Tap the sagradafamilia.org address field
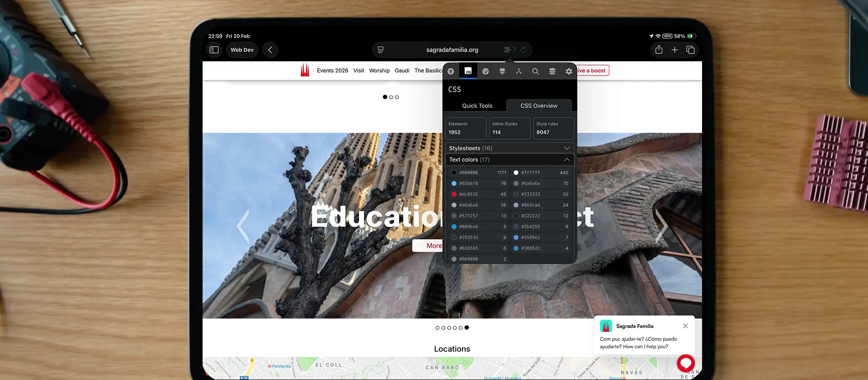 [x=452, y=50]
